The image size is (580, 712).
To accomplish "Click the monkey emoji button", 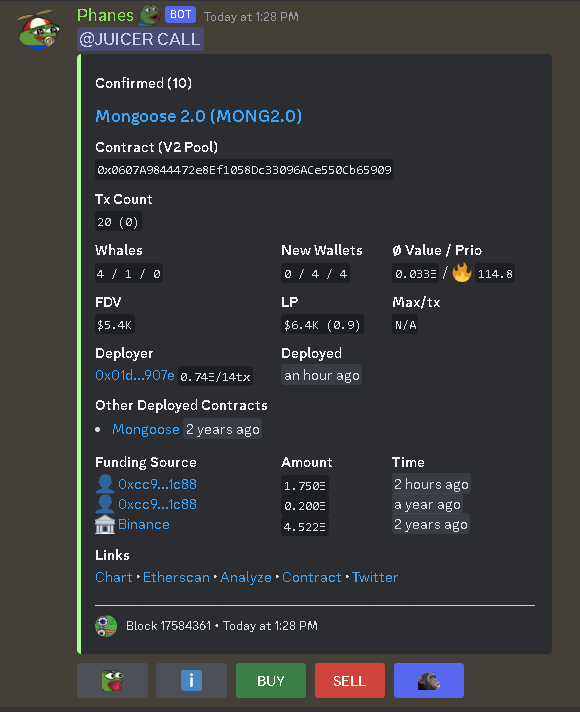I will [x=429, y=680].
